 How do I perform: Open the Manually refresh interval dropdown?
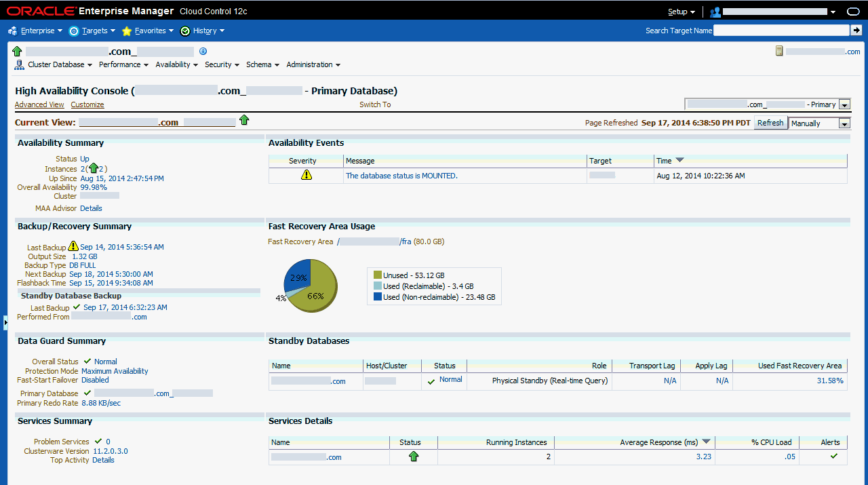coord(819,123)
